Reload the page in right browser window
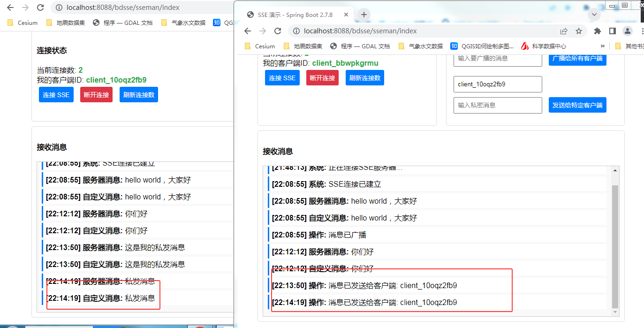644x328 pixels. (278, 31)
